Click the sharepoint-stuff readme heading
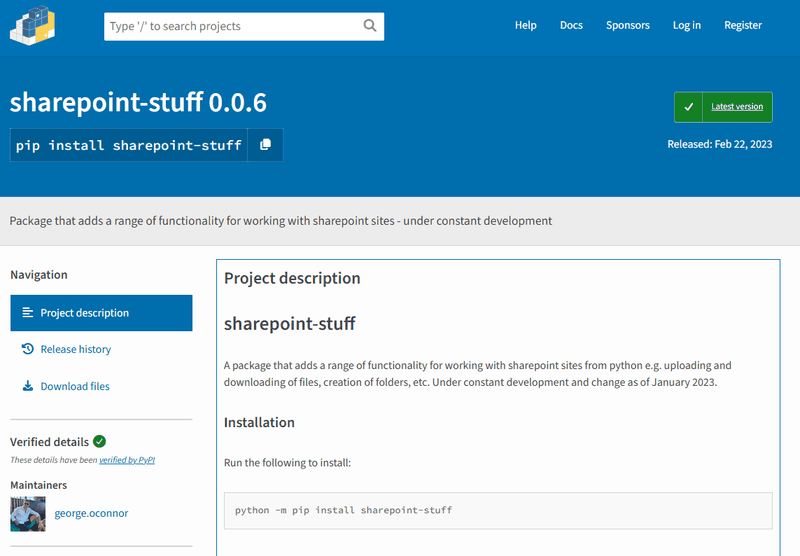The image size is (800, 556). click(290, 323)
